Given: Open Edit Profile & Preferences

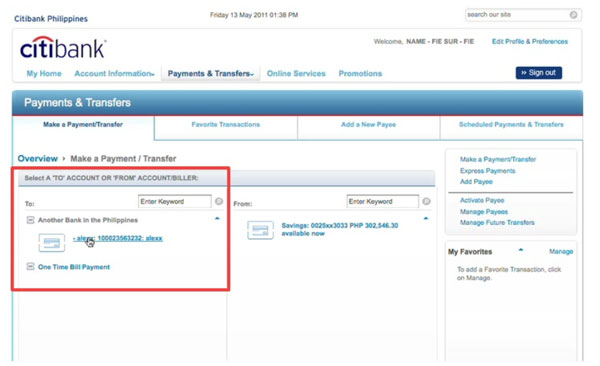Looking at the screenshot, I should click(x=530, y=41).
